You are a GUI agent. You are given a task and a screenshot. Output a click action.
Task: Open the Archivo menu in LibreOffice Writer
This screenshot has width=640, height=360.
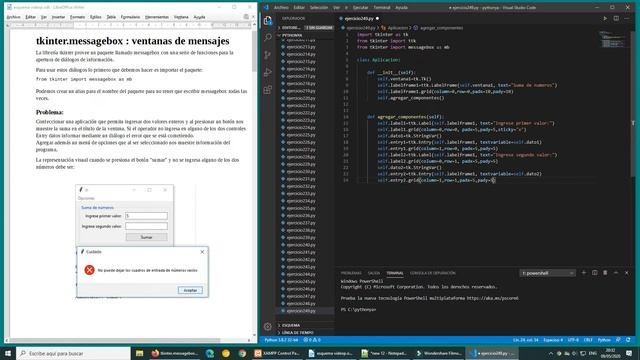point(13,17)
